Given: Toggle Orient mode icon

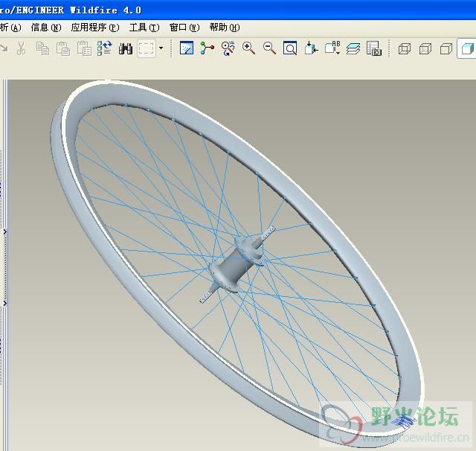Looking at the screenshot, I should [x=228, y=48].
